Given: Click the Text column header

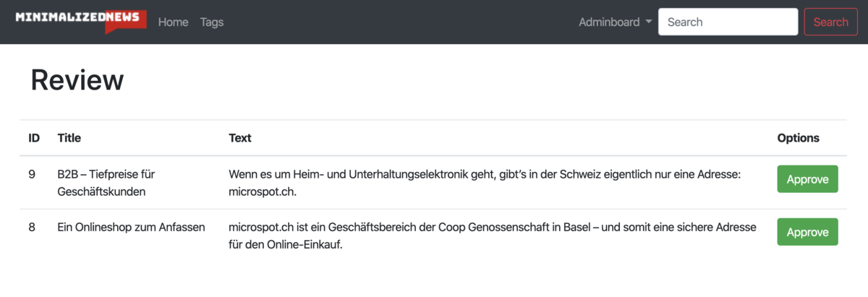Looking at the screenshot, I should (239, 137).
